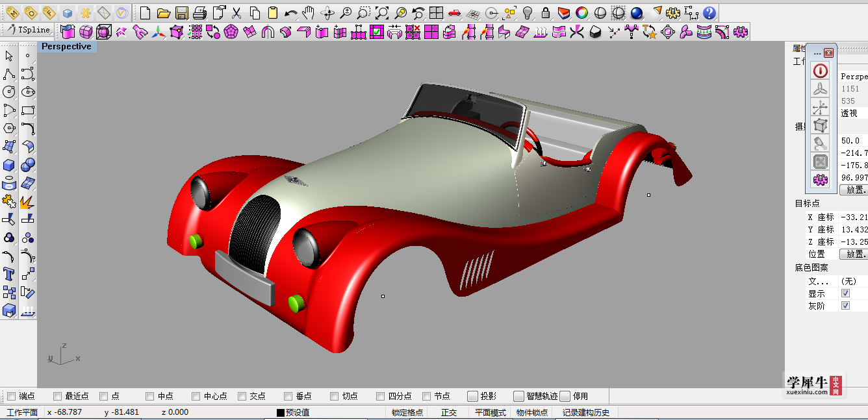Click the 文... (无) background image field
This screenshot has height=420, width=868.
[853, 281]
